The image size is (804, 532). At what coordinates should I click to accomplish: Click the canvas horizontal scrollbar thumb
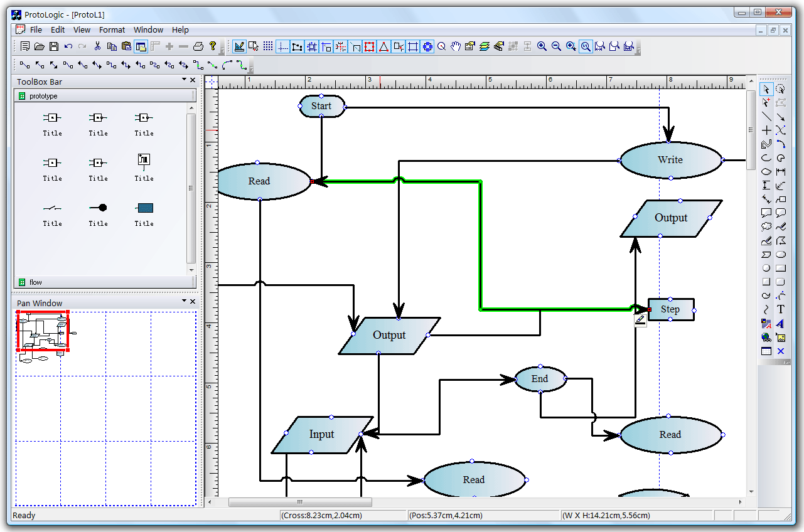coord(300,502)
